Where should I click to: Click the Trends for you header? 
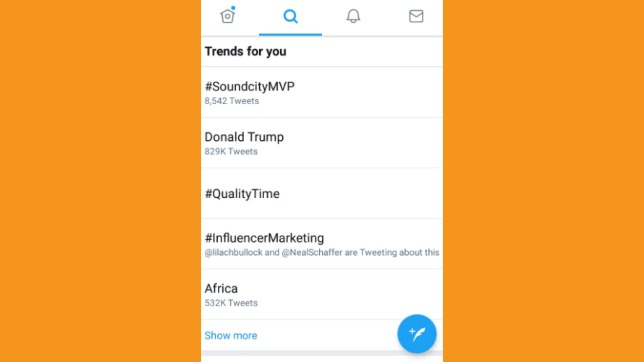click(x=246, y=52)
